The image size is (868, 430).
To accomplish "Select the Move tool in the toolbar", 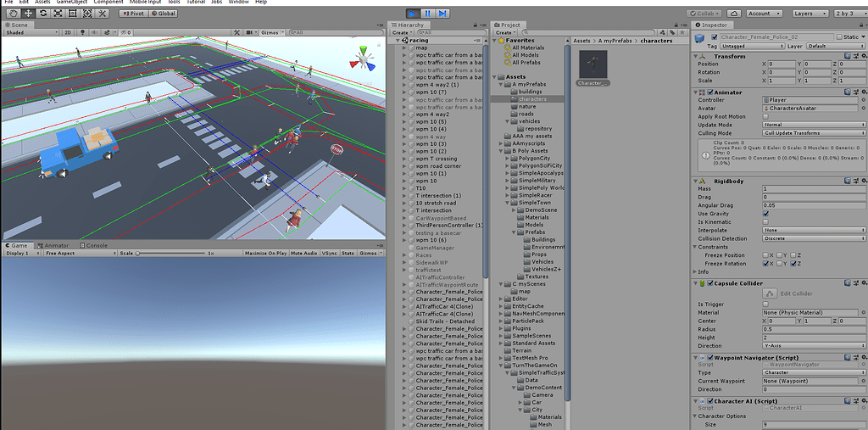I will tap(27, 14).
